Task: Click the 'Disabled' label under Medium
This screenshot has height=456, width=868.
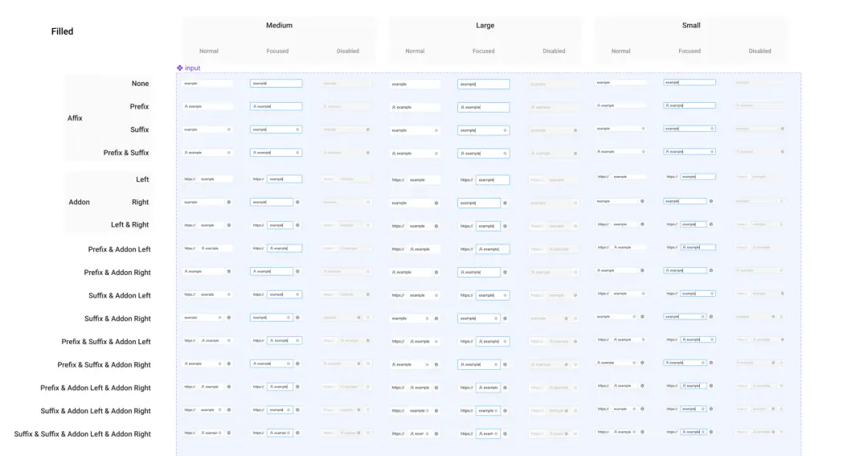Action: [348, 51]
